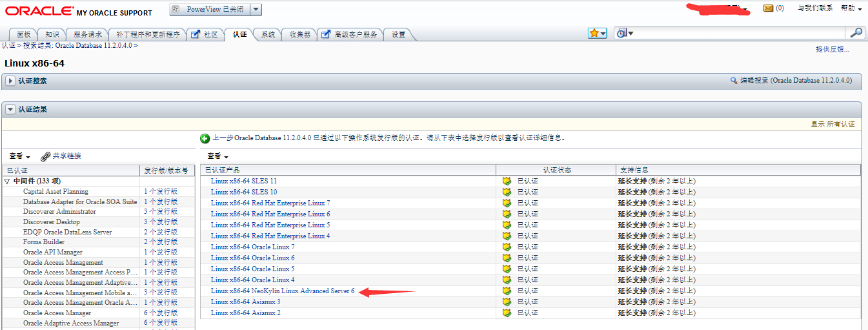Switch to the 补丁程序和更新程序 tab
The width and height of the screenshot is (868, 330).
pyautogui.click(x=148, y=34)
